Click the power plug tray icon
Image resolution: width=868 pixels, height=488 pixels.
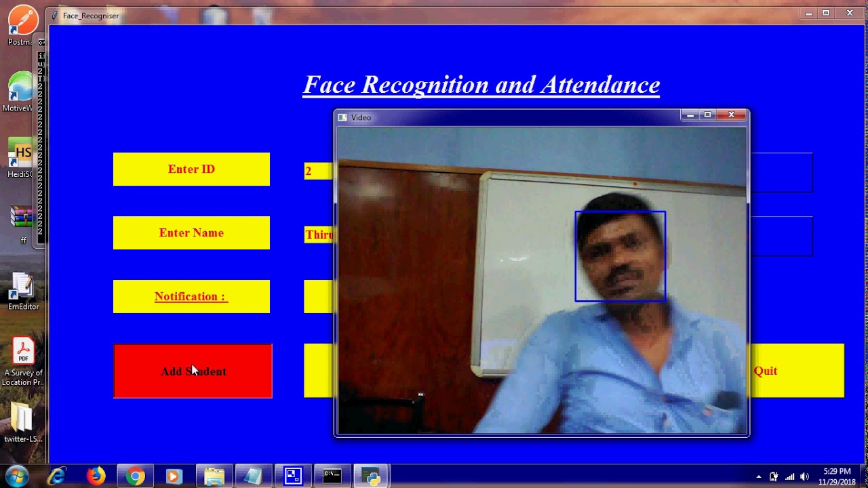coord(774,476)
